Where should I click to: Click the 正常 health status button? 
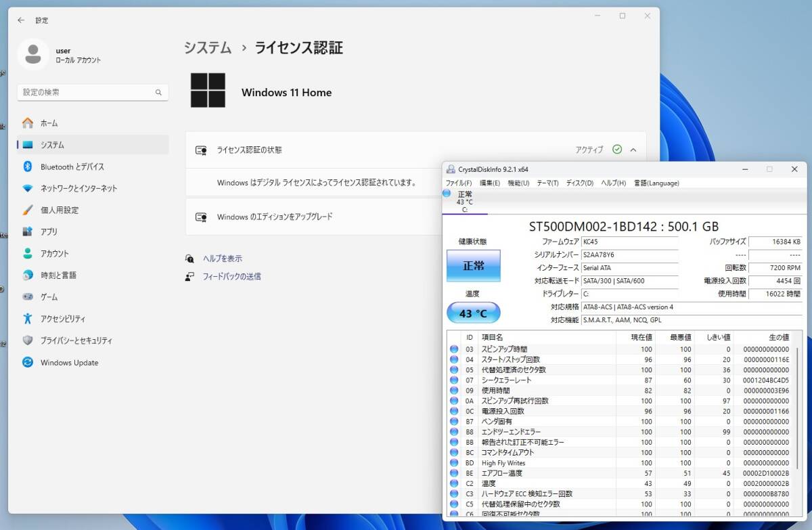[473, 265]
